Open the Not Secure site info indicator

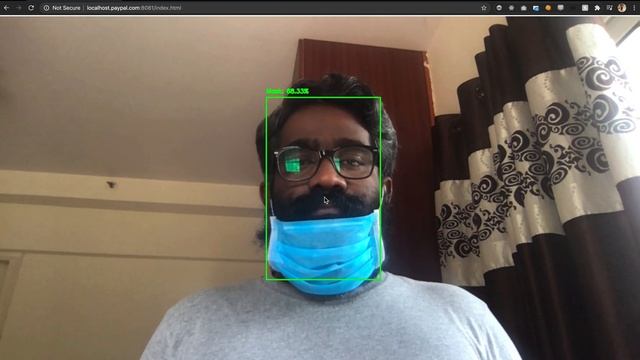pyautogui.click(x=62, y=8)
